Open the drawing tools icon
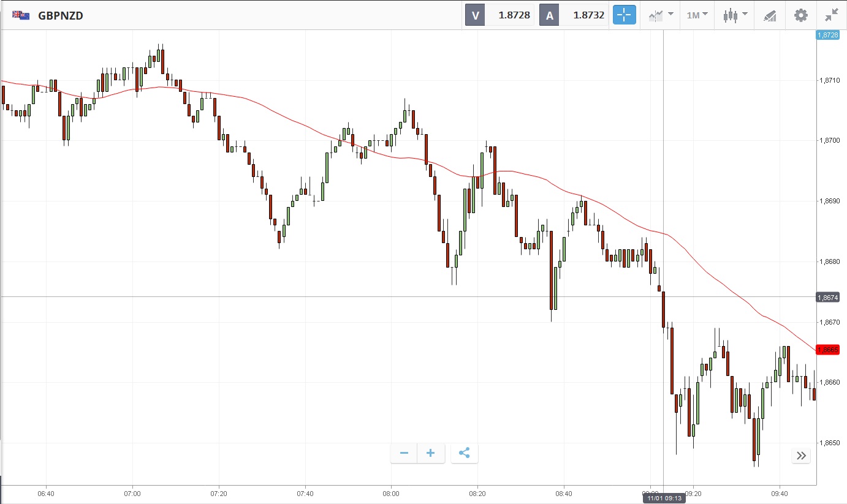The width and height of the screenshot is (847, 504). pyautogui.click(x=770, y=15)
